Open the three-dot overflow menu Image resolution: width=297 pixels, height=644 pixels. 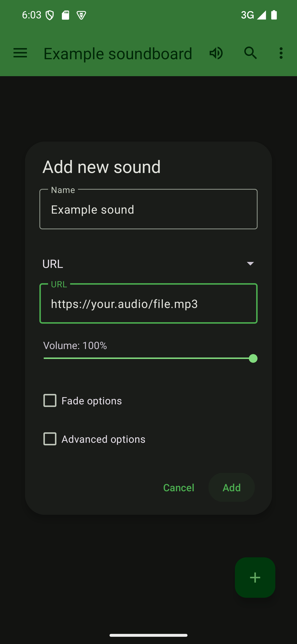[x=281, y=53]
